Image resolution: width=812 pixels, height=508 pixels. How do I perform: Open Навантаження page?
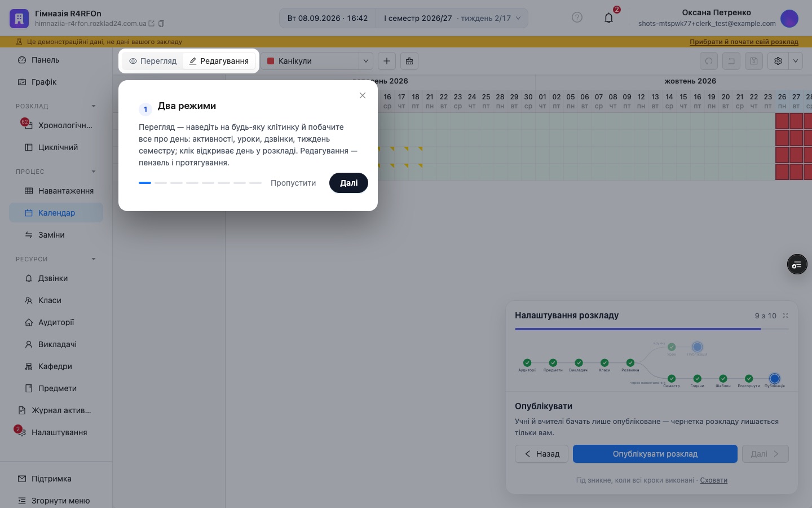pos(56,191)
